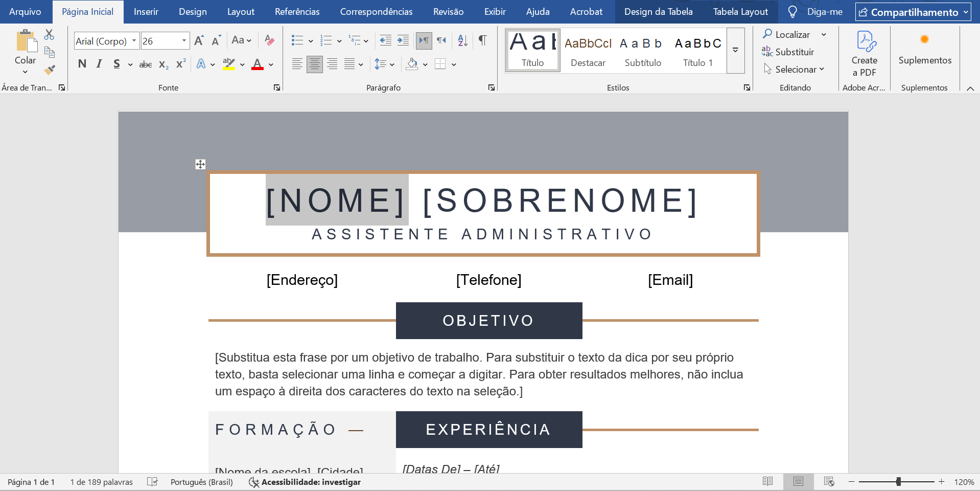Screen dimensions: 980x491
Task: Toggle bold with the N button
Action: tap(82, 64)
